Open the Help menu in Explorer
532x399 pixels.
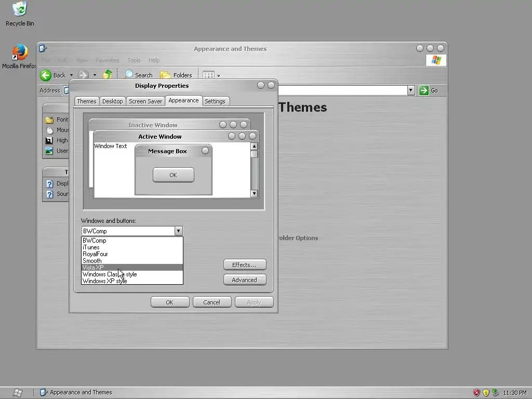click(154, 60)
